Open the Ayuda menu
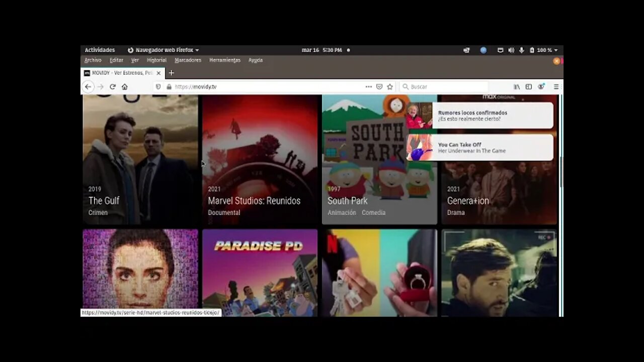Image resolution: width=644 pixels, height=362 pixels. coord(255,60)
